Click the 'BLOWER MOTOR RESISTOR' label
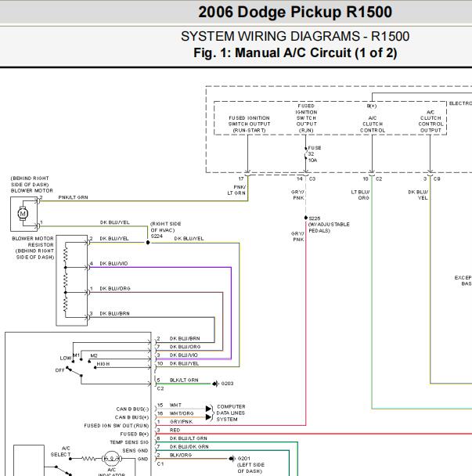Screen dimensions: 472x476 tap(33, 242)
